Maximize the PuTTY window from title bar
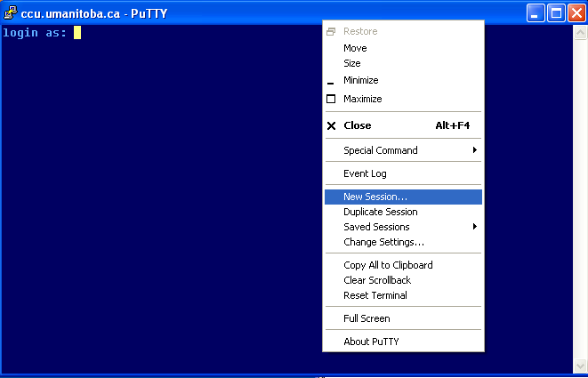This screenshot has height=378, width=588. point(555,13)
